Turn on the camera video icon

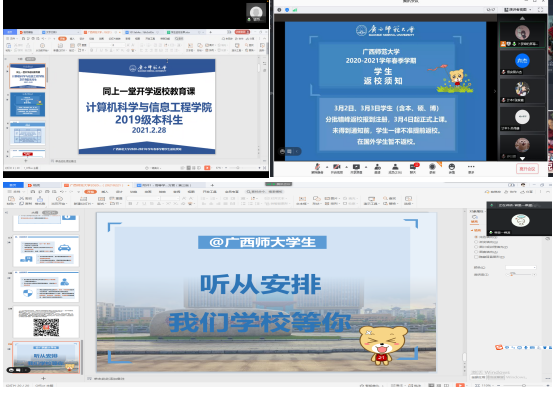click(x=336, y=167)
